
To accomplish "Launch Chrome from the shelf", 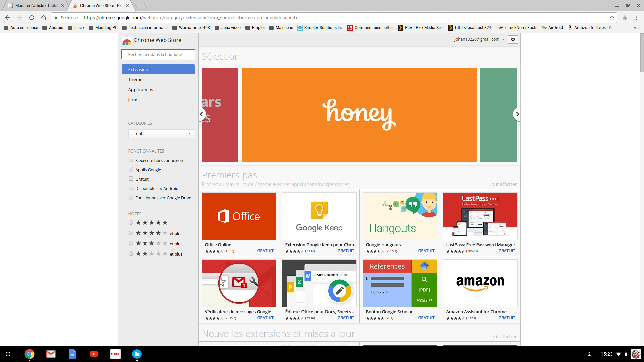I will 30,354.
